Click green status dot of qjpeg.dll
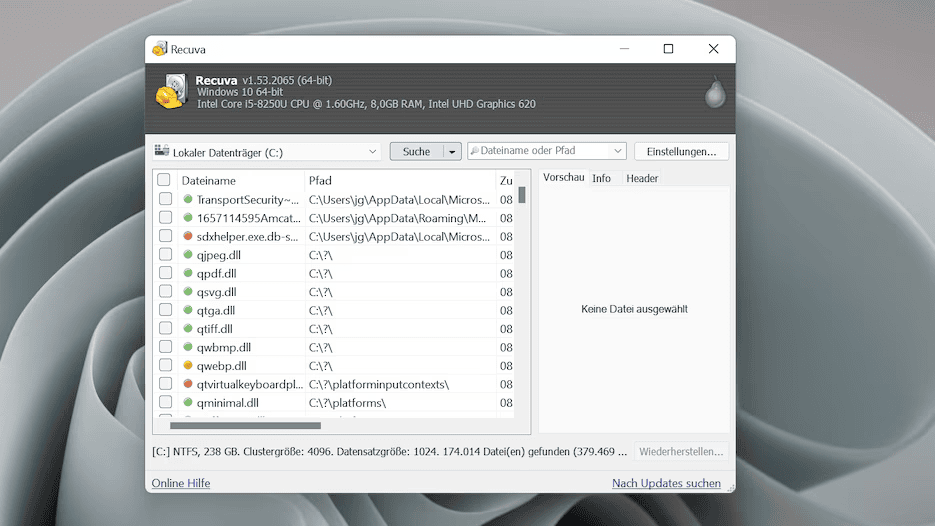This screenshot has width=935, height=526. (187, 255)
